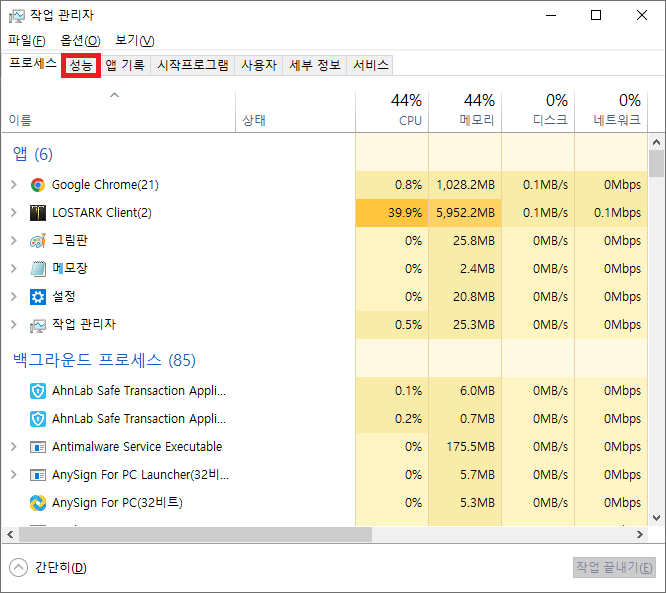Image resolution: width=666 pixels, height=593 pixels.
Task: Click the vertical scrollbar up arrow
Action: tap(656, 142)
